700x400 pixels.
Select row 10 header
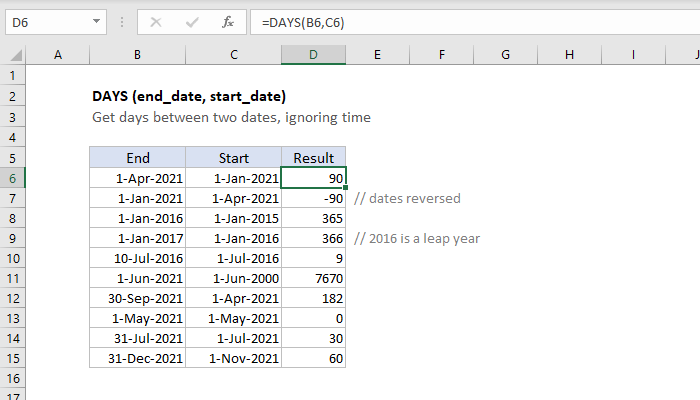click(12, 258)
